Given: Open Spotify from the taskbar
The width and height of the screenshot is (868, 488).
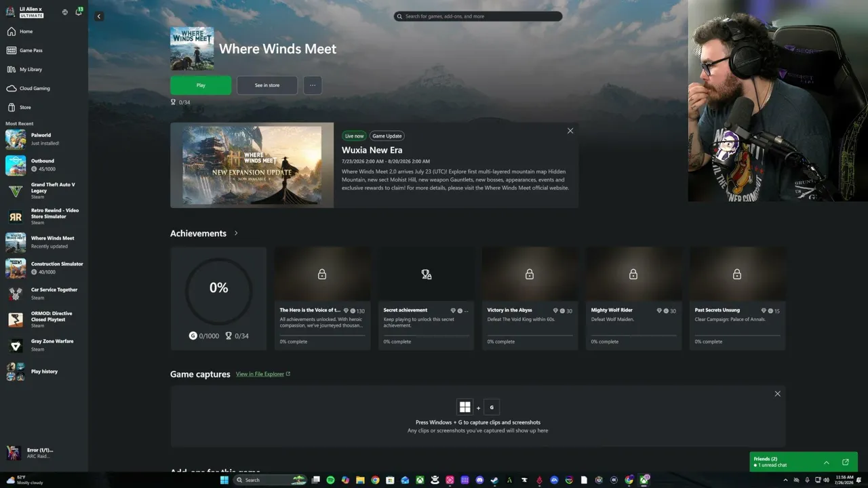Looking at the screenshot, I should pyautogui.click(x=330, y=480).
